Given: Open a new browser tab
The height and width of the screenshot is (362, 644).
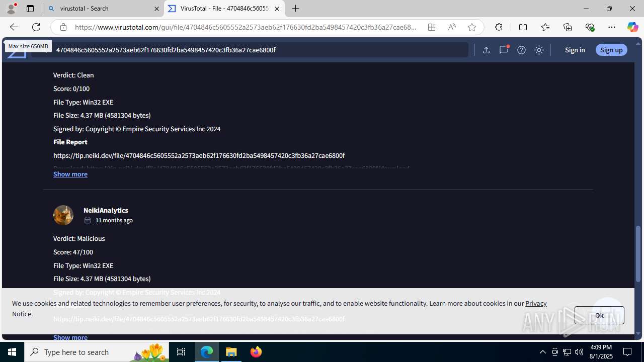Looking at the screenshot, I should (x=296, y=9).
